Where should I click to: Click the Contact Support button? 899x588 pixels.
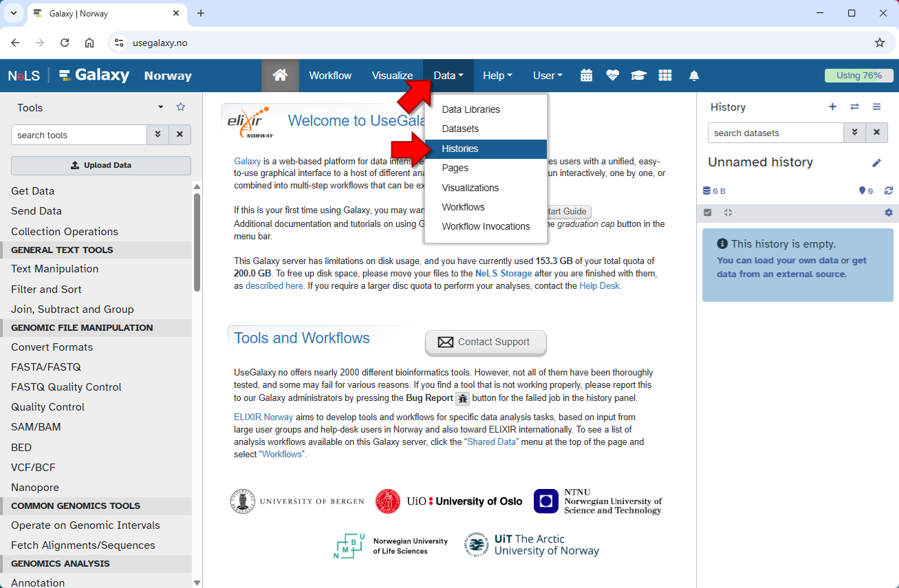point(486,342)
